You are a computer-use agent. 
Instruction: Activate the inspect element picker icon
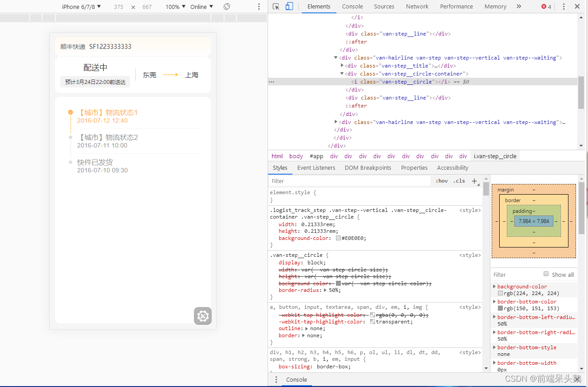coord(276,7)
